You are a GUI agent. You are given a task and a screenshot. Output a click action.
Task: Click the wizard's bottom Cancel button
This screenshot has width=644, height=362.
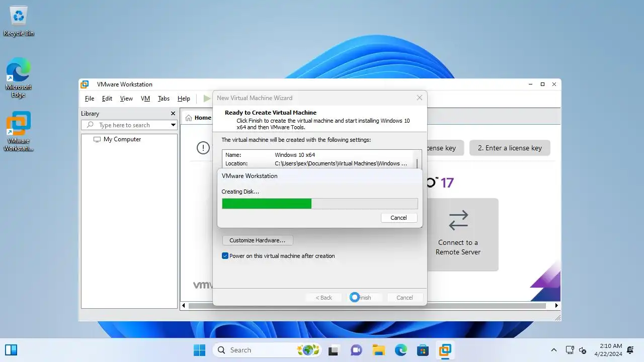click(405, 298)
